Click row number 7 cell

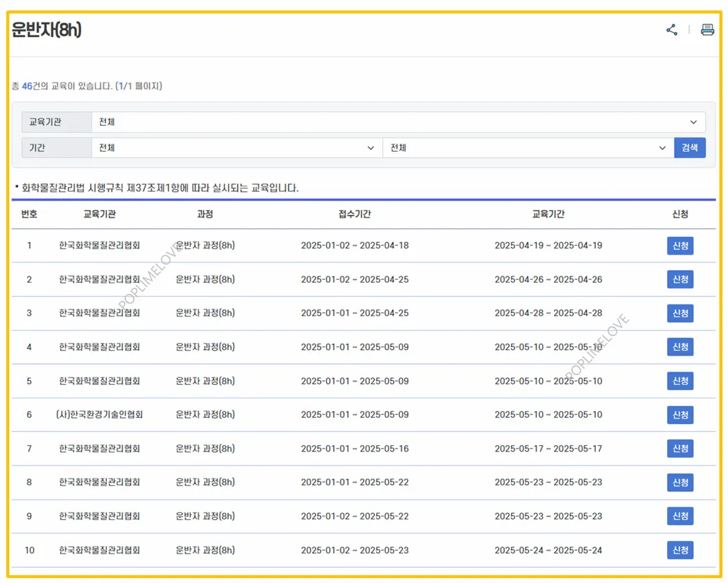pos(29,449)
